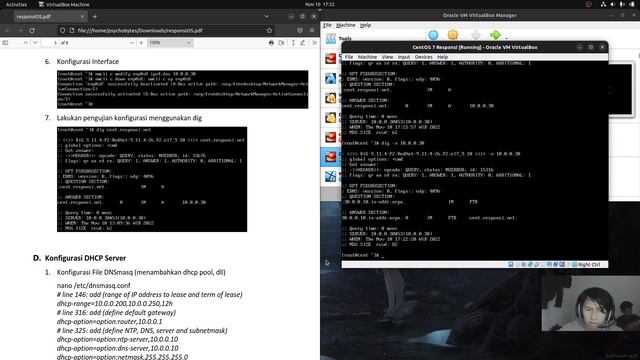Image resolution: width=640 pixels, height=360 pixels.
Task: Open File menu in VirtualBox Manager
Action: pos(327,25)
